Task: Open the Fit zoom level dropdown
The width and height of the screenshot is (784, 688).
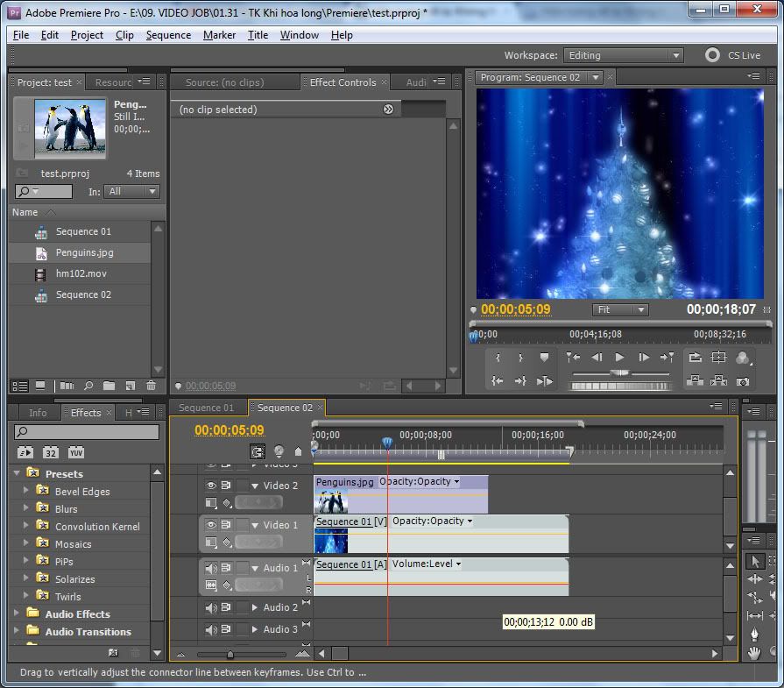Action: point(620,309)
